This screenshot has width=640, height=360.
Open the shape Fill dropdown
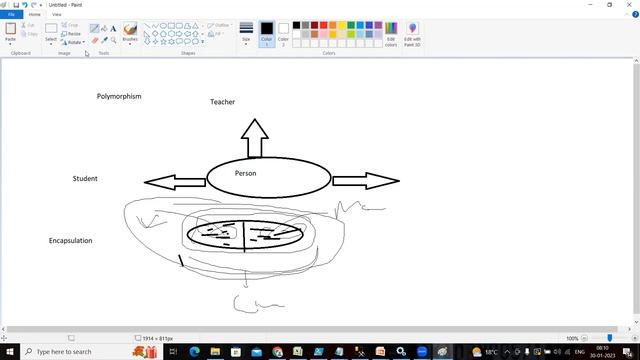click(x=216, y=34)
